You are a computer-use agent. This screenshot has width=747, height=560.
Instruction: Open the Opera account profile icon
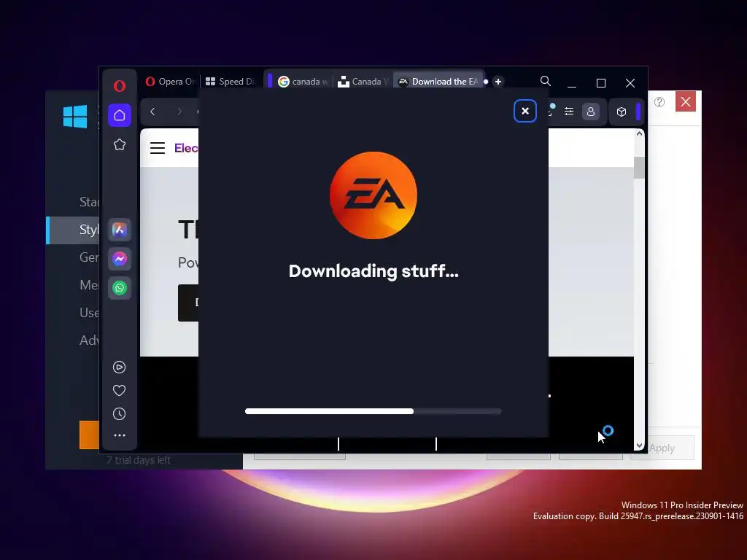[591, 112]
